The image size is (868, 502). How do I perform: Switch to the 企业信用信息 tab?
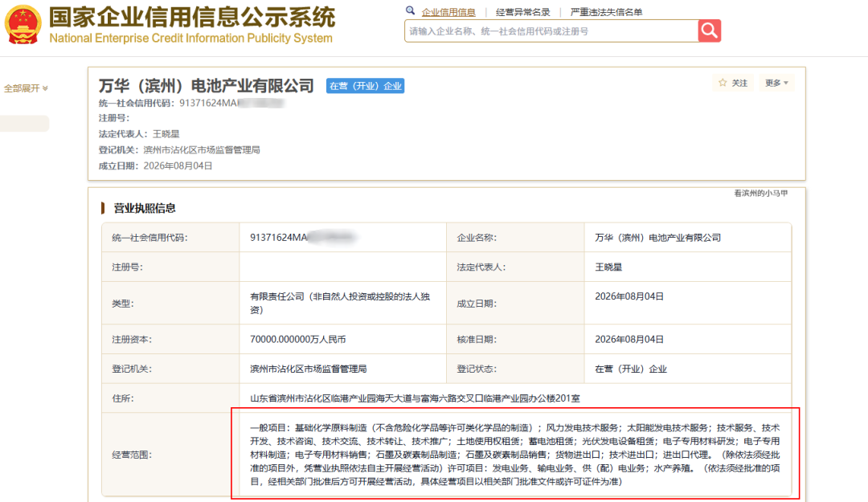point(448,12)
